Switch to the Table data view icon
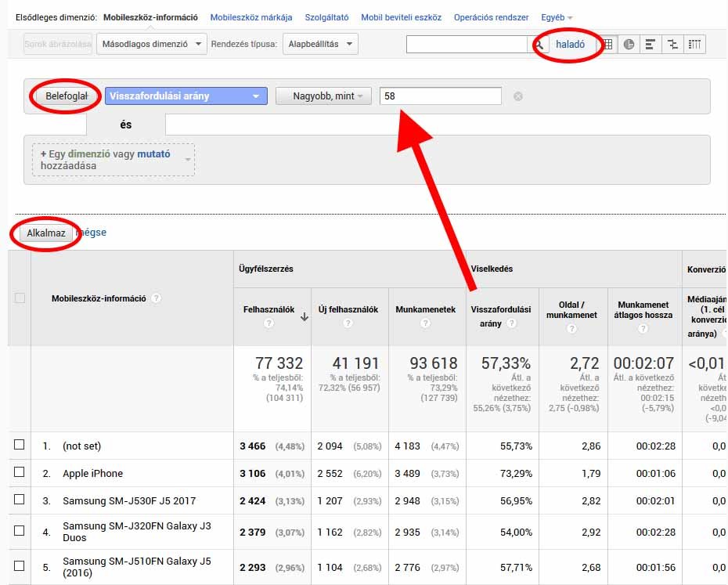 [x=607, y=45]
